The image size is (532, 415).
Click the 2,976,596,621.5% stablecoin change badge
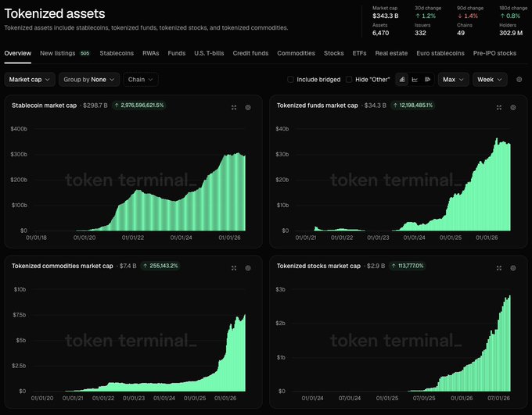tap(139, 106)
